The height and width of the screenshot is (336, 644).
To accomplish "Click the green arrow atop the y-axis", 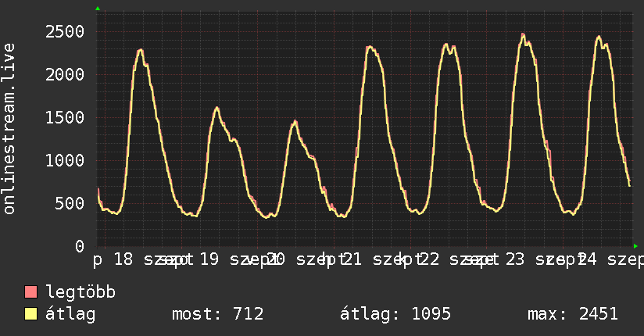I will tap(98, 9).
